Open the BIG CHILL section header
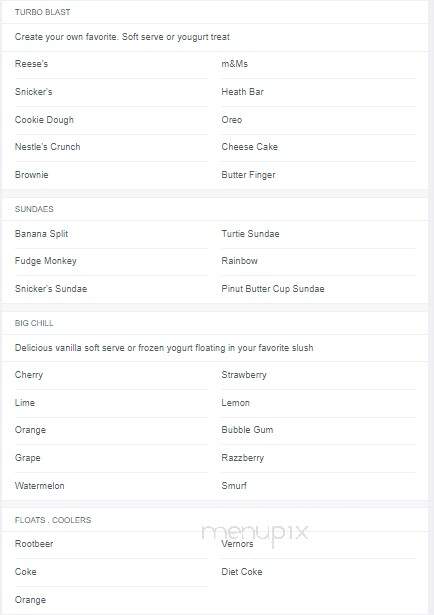 34,323
